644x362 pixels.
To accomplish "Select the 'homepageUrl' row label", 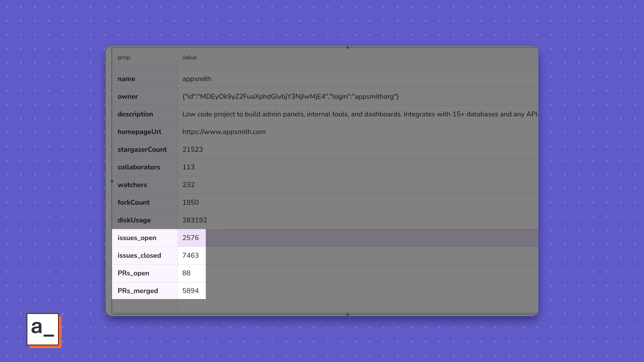I will (139, 132).
